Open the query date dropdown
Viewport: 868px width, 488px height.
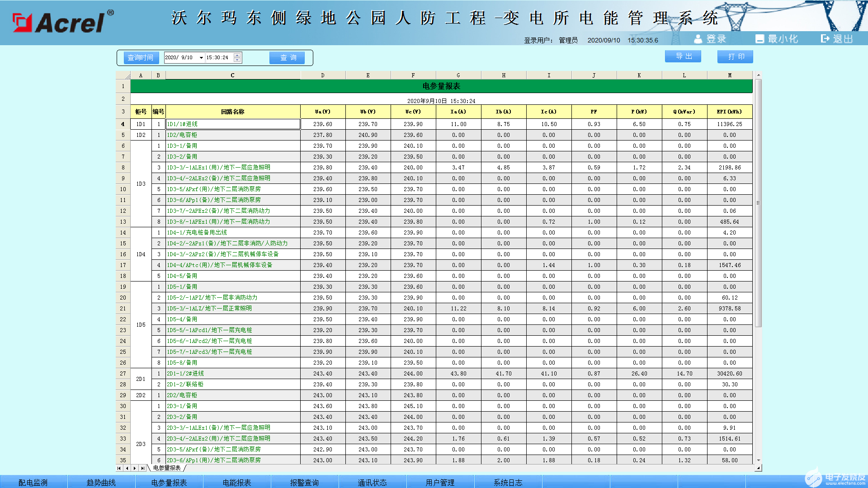pyautogui.click(x=201, y=58)
